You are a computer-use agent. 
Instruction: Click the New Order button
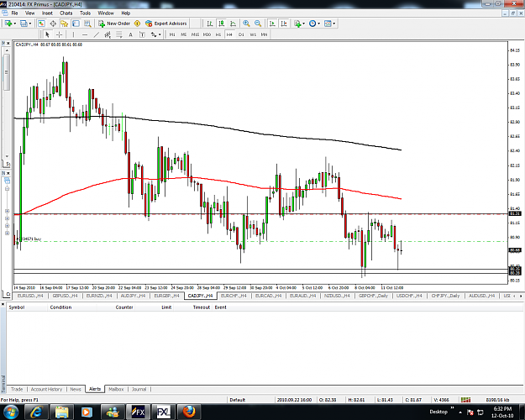click(114, 24)
